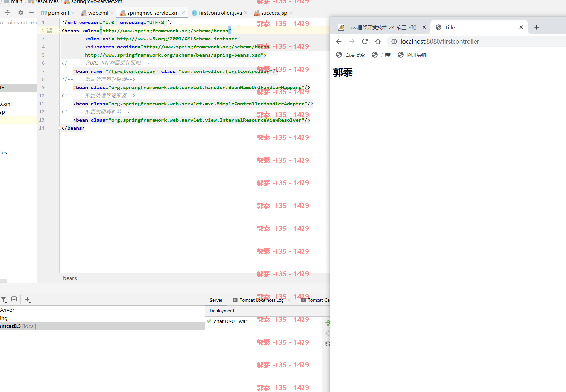The image size is (566, 392).
Task: Click the fold end marker at line 14
Action: (x=59, y=128)
